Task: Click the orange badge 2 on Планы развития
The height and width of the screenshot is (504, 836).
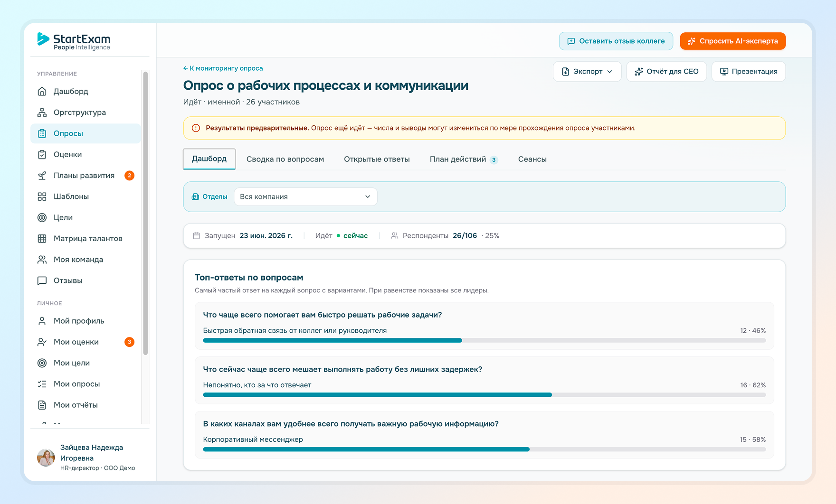Action: click(129, 176)
